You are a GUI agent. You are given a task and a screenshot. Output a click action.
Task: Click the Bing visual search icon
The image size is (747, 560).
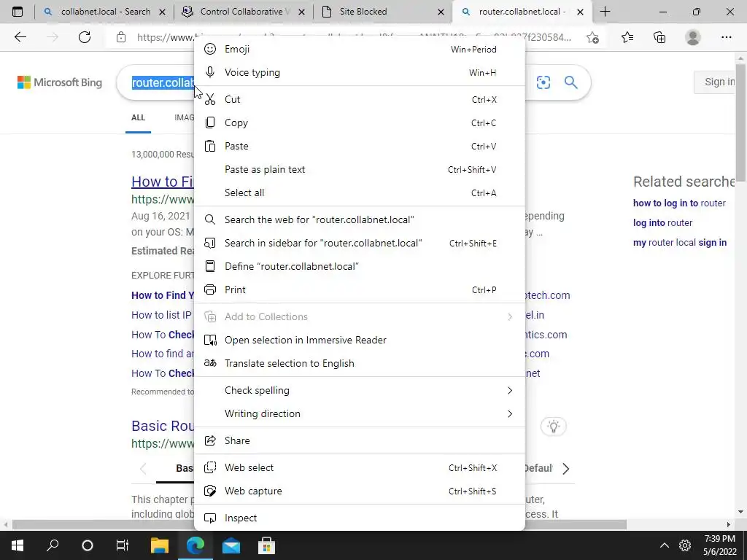point(543,82)
